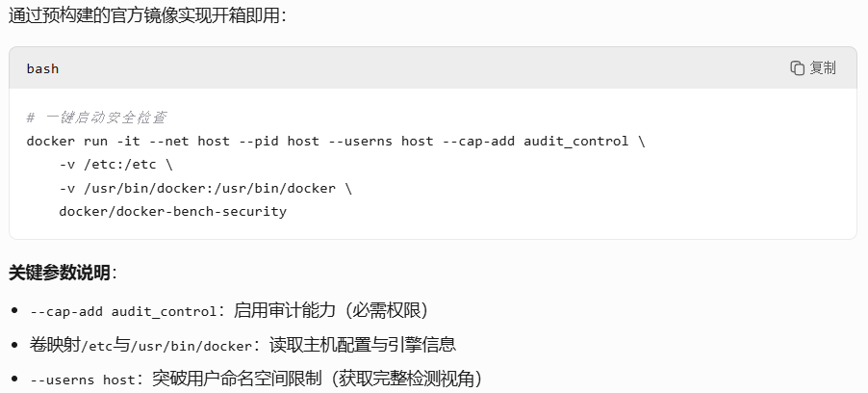The image size is (868, 393).
Task: Click the text 启用审计能力（必需权限）
Action: (x=332, y=310)
